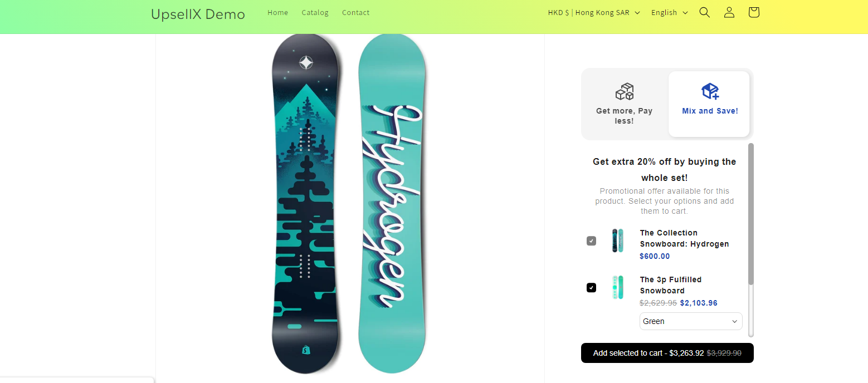Expand the English language selector
The width and height of the screenshot is (868, 383).
(670, 12)
